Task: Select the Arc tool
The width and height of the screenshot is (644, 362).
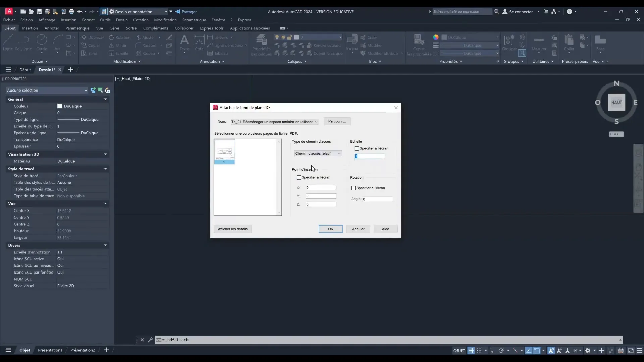Action: pyautogui.click(x=57, y=43)
